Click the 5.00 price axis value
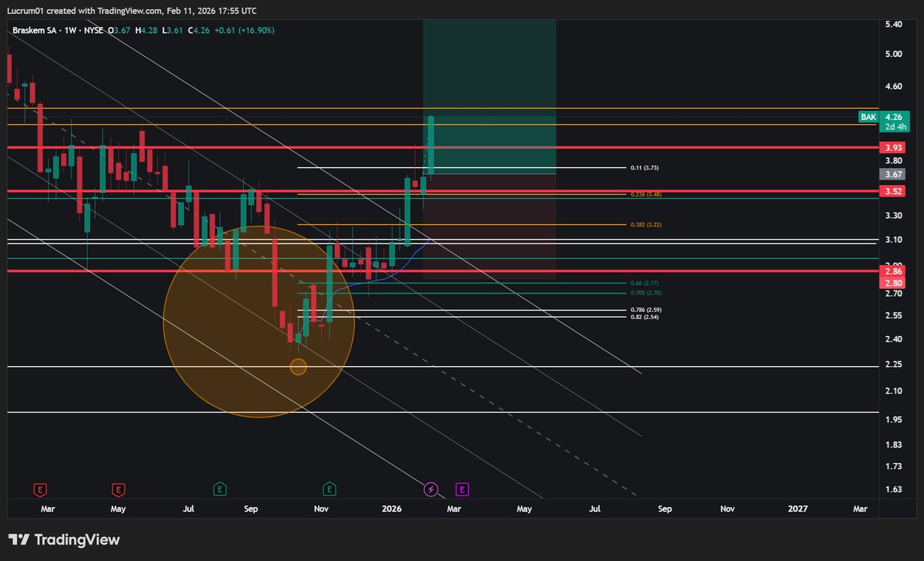Viewport: 924px width, 561px height. (x=893, y=55)
